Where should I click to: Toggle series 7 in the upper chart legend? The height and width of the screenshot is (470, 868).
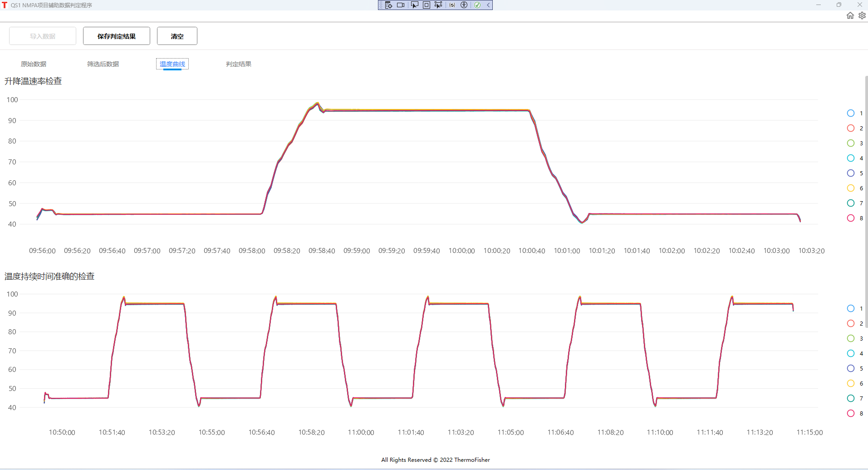pyautogui.click(x=855, y=203)
